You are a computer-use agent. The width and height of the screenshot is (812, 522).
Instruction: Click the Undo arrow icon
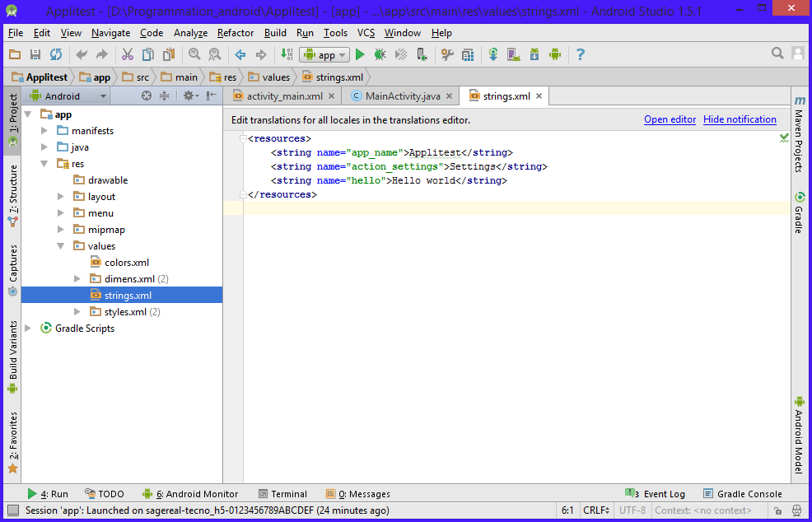82,54
